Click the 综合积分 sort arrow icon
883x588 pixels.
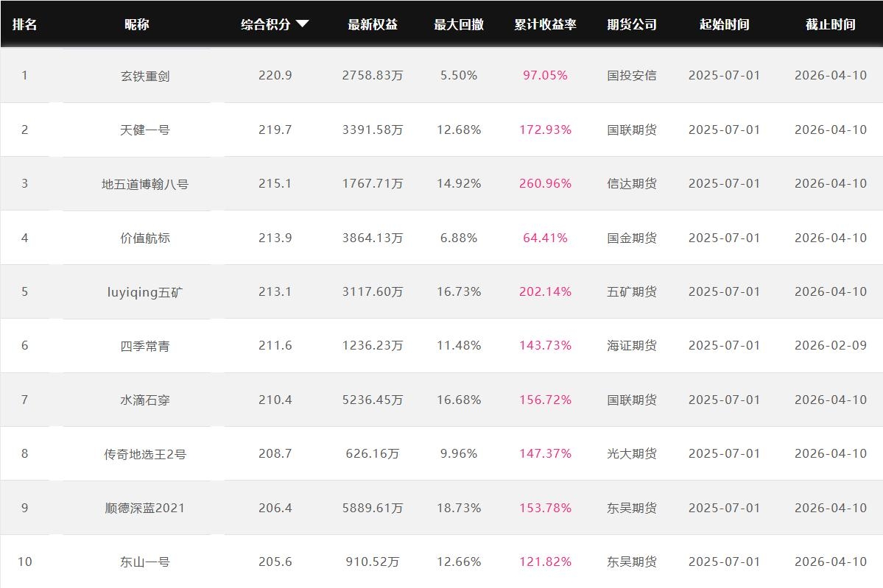point(302,24)
